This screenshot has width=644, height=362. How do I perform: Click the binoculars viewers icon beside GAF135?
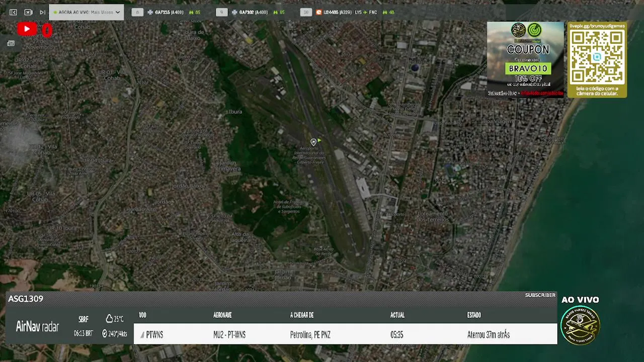coord(191,12)
